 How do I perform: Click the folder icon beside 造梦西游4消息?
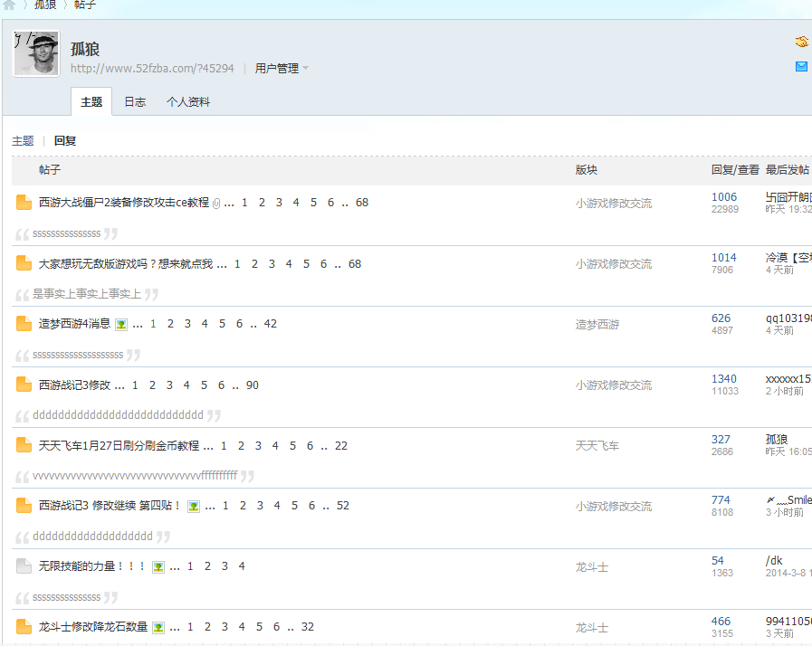[24, 324]
